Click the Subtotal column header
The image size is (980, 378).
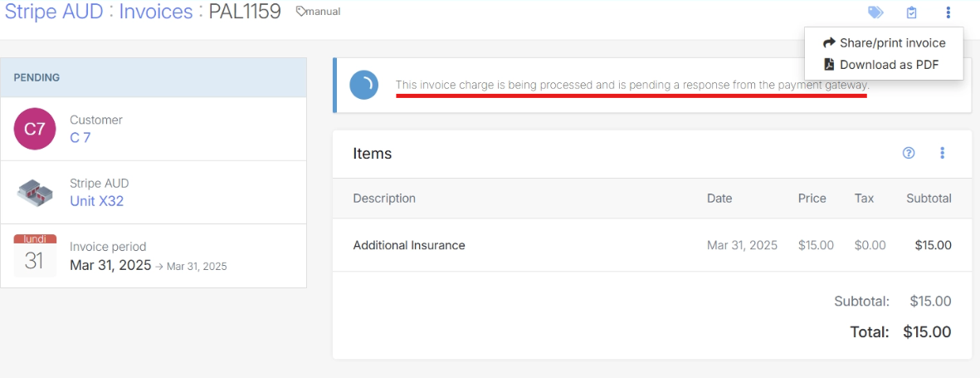pos(929,199)
